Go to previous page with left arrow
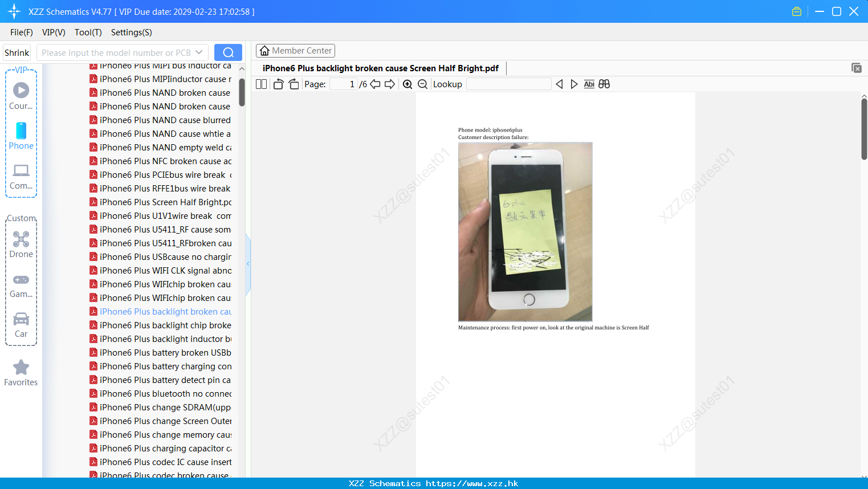868x489 pixels. 375,84
